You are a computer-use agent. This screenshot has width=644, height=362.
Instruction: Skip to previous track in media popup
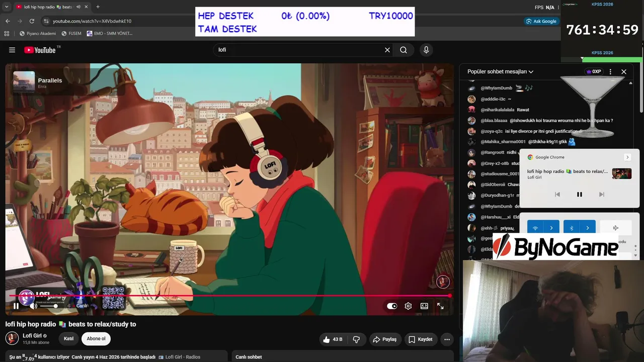click(557, 195)
